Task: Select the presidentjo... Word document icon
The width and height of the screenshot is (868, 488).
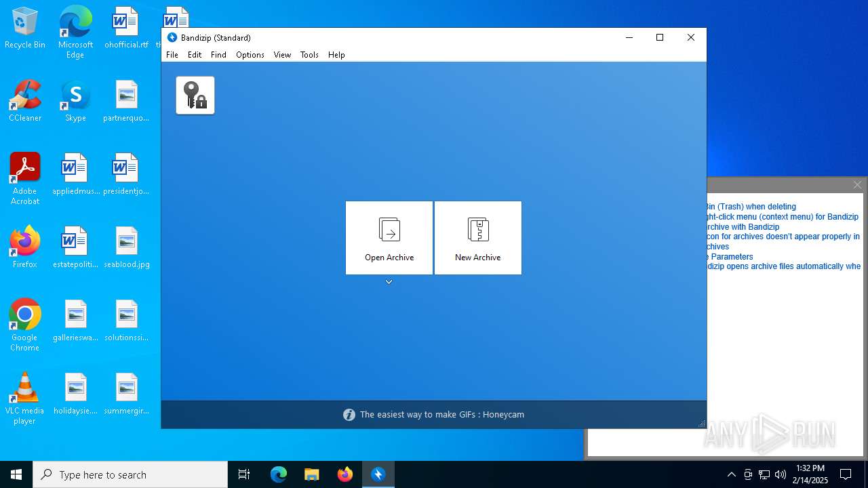Action: pyautogui.click(x=126, y=175)
